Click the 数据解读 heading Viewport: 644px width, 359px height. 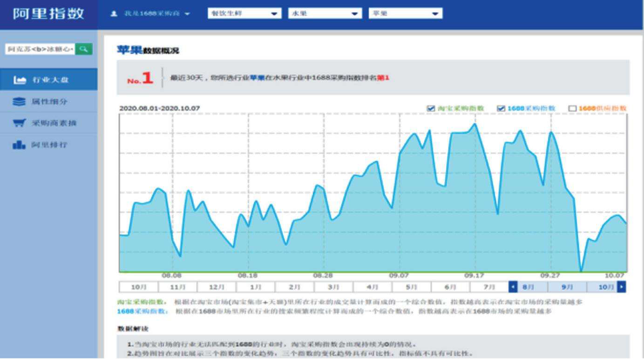133,329
